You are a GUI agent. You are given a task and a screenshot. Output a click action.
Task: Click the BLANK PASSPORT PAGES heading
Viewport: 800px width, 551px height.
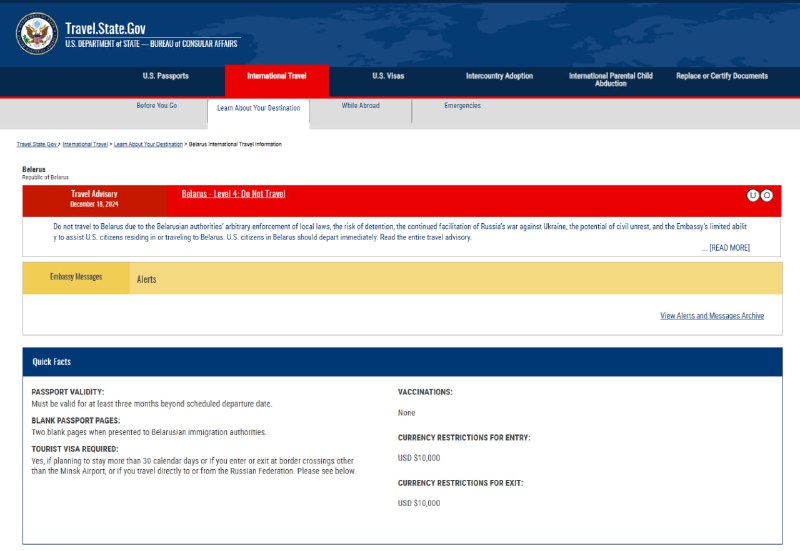pyautogui.click(x=76, y=421)
